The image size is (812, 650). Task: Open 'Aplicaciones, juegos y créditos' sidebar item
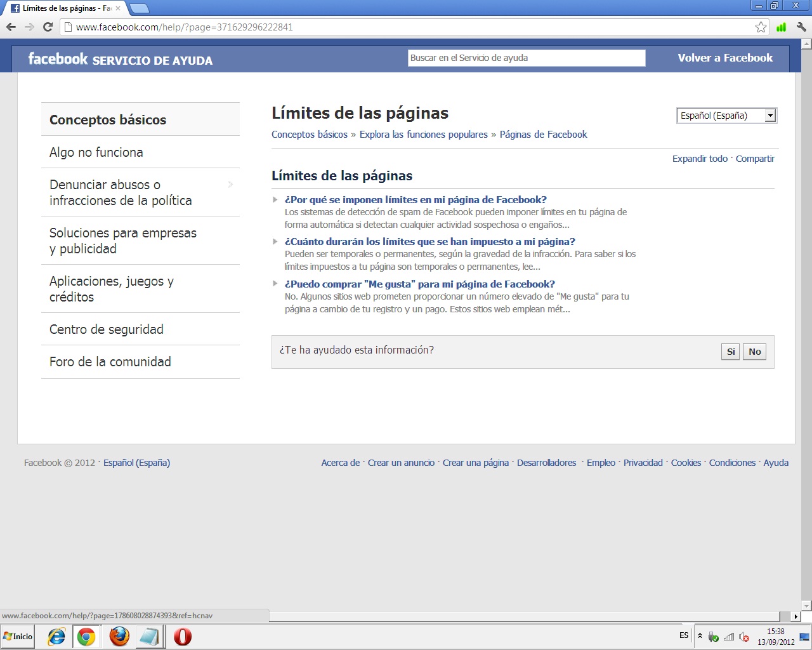click(x=140, y=289)
